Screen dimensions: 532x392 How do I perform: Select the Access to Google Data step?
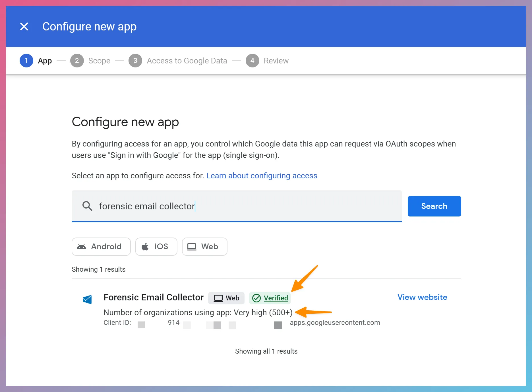tap(187, 61)
